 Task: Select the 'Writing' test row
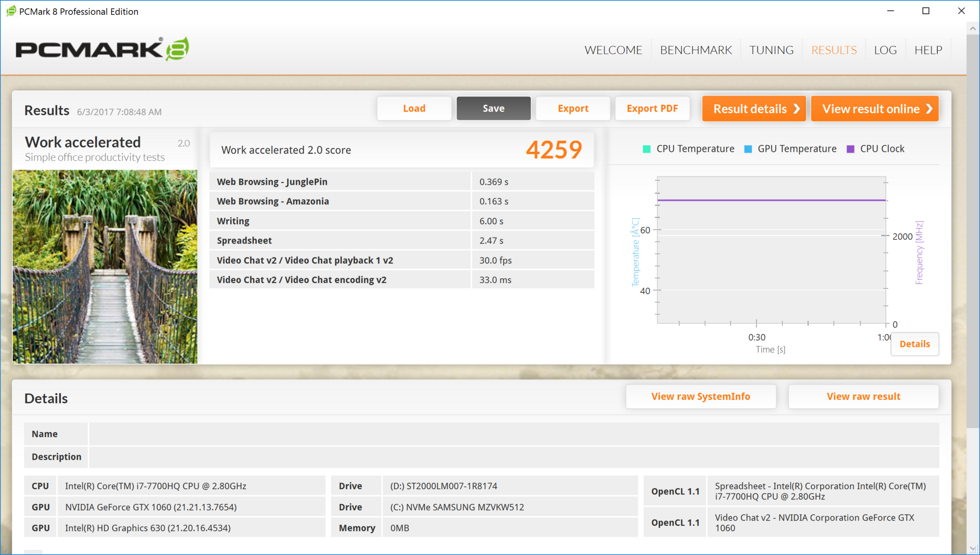click(x=402, y=221)
